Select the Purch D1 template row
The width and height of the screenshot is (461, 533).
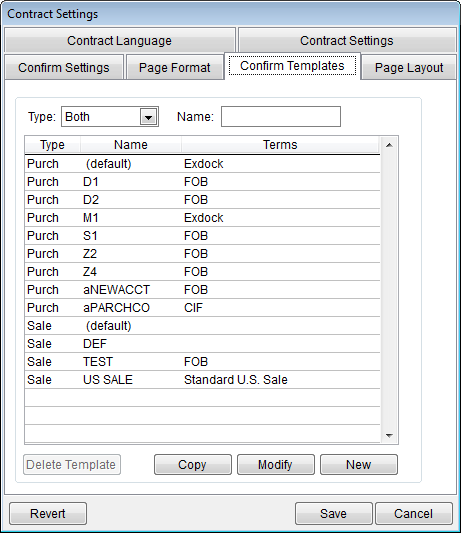tap(202, 182)
